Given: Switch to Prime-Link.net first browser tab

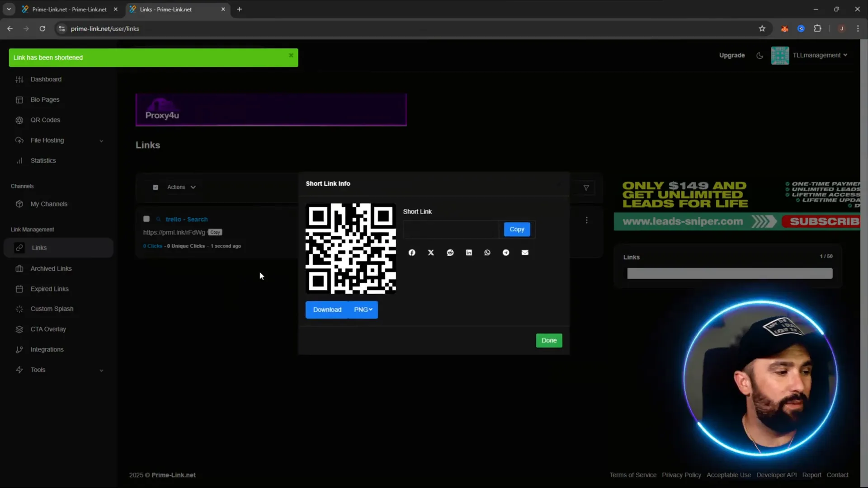Looking at the screenshot, I should [69, 9].
